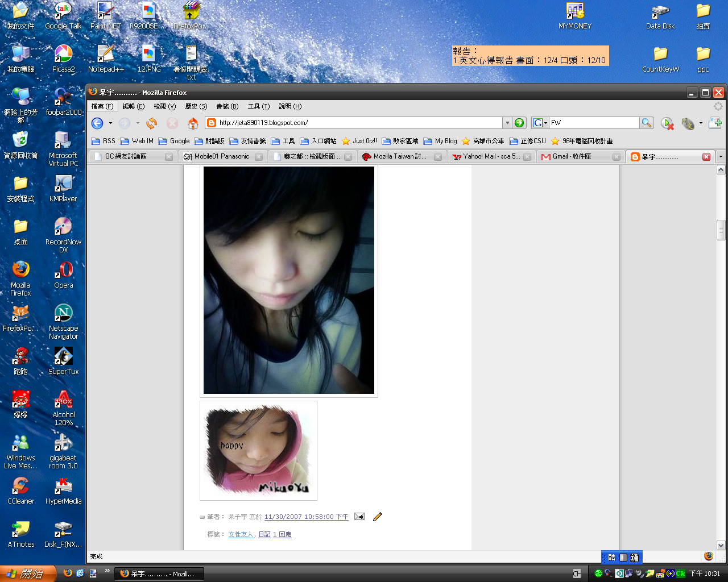Click the Firefox back navigation button
The height and width of the screenshot is (582, 728).
(97, 123)
